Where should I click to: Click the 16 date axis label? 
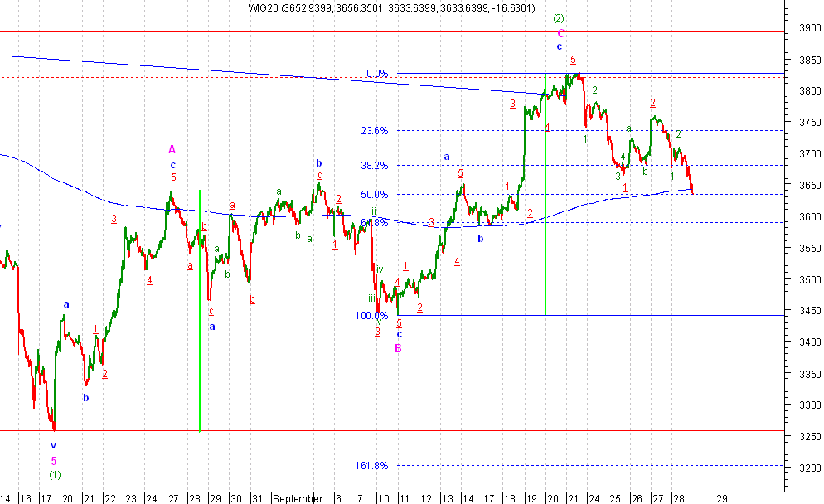[25, 498]
